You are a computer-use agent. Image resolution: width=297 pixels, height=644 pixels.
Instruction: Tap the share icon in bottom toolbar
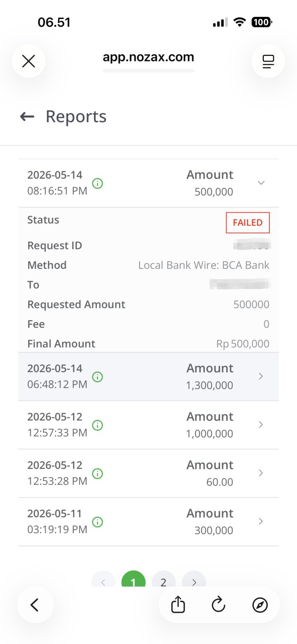tap(178, 605)
